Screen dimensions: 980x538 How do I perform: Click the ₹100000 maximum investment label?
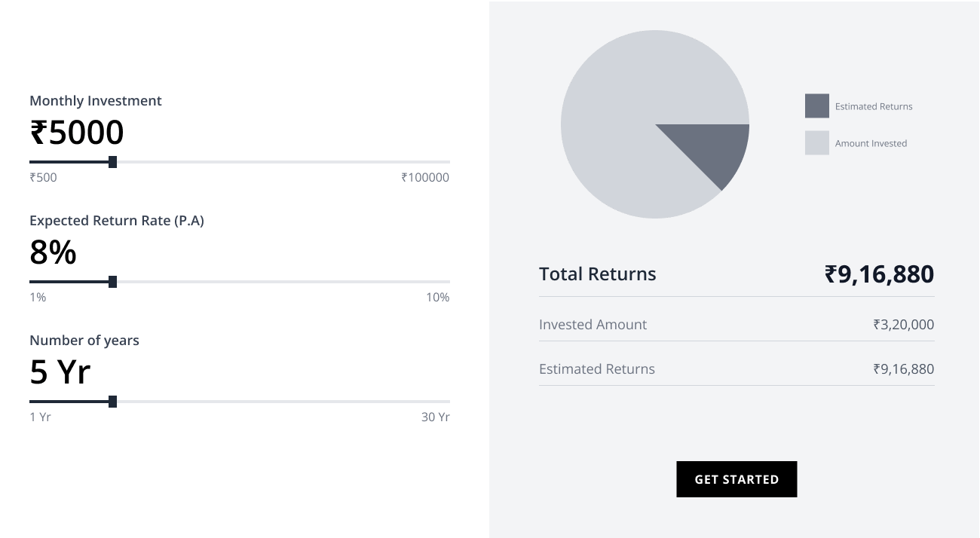(x=425, y=178)
